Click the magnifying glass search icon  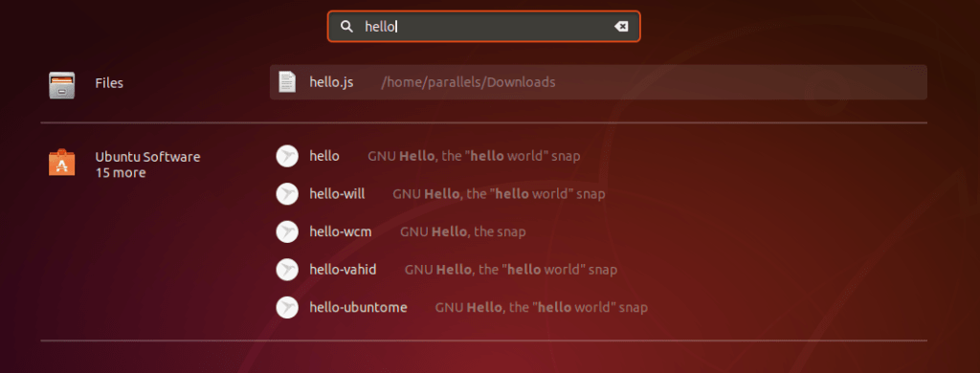point(346,26)
